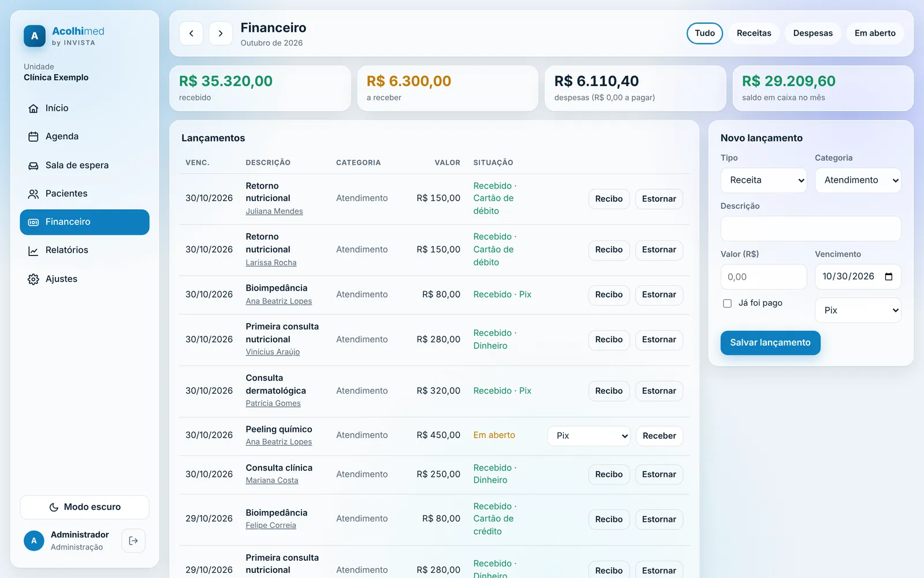The height and width of the screenshot is (578, 924).
Task: Click the Administrador avatar circle
Action: tap(34, 541)
